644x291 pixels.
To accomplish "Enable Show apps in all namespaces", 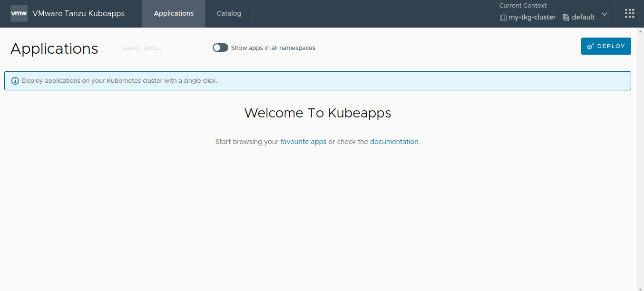I will click(220, 48).
